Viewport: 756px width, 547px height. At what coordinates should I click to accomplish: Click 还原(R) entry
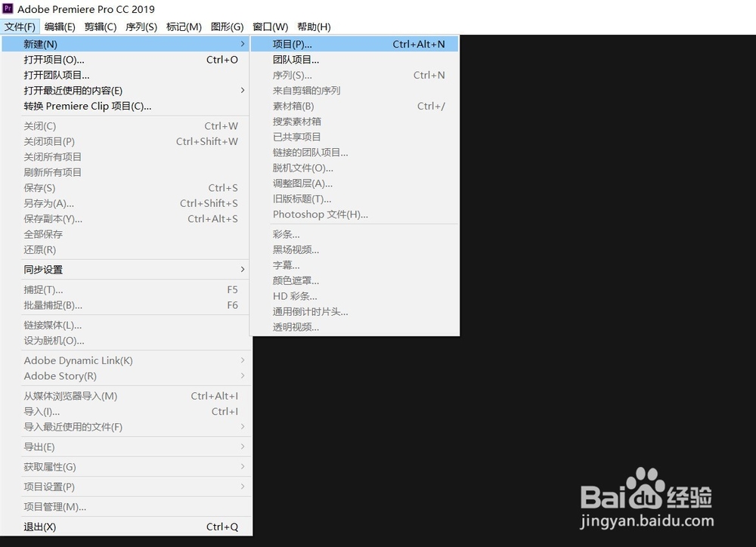(125, 249)
